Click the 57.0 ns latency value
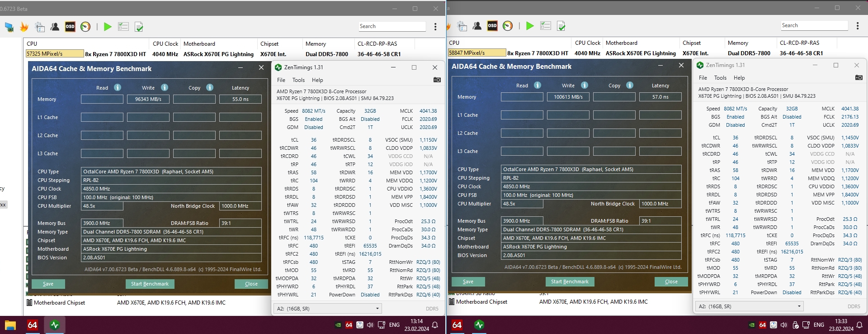This screenshot has height=334, width=868. pyautogui.click(x=660, y=97)
